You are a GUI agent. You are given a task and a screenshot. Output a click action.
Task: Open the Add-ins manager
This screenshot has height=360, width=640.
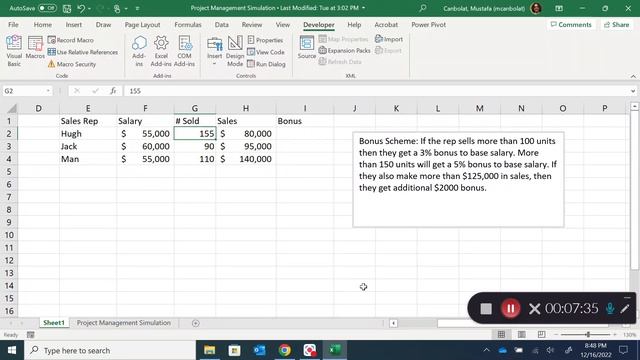point(139,51)
